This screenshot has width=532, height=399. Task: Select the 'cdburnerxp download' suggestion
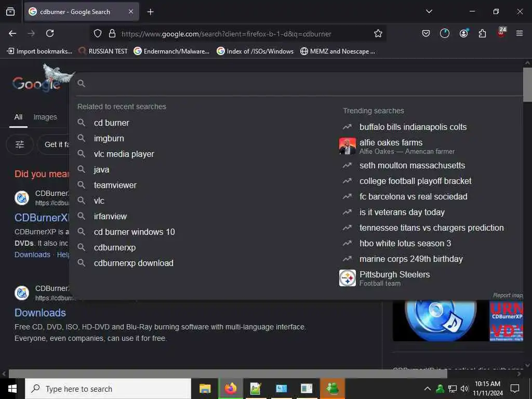click(x=134, y=263)
